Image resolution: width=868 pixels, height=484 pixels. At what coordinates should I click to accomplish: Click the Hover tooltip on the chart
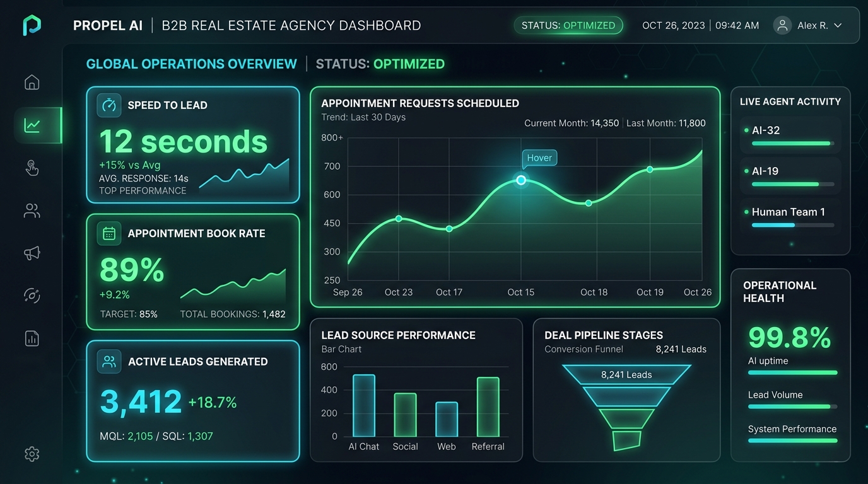[539, 158]
